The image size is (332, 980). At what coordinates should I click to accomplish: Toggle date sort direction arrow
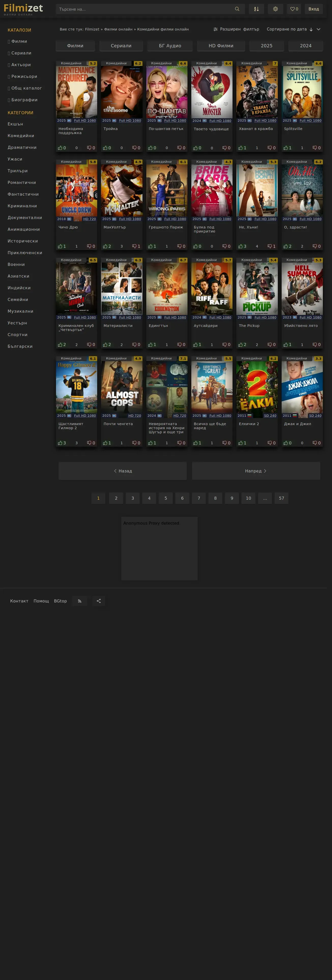pyautogui.click(x=311, y=29)
